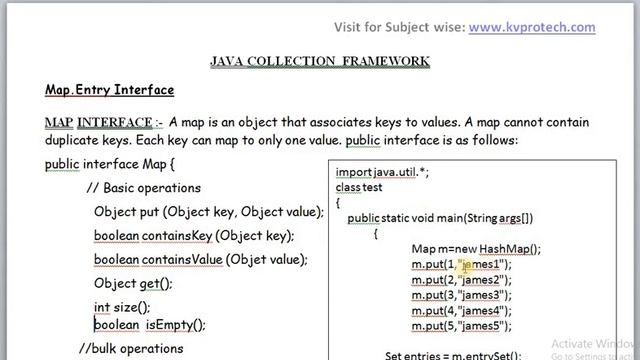Click the m.put(5,"james5") line
Viewport: 640px width, 360px height.
point(461,326)
